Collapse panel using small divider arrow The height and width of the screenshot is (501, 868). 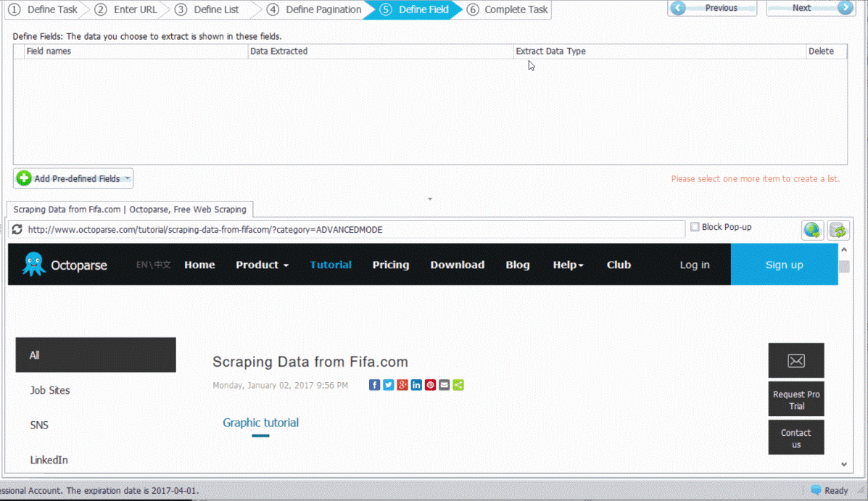(x=430, y=199)
